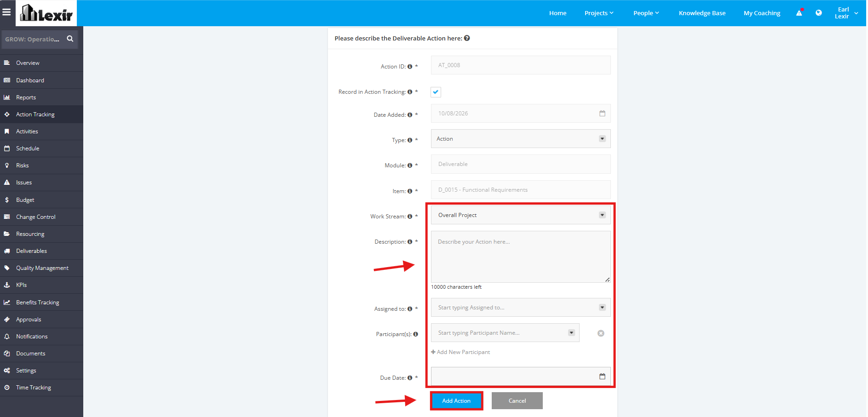Click the Add Action button
The width and height of the screenshot is (868, 417).
(x=456, y=401)
